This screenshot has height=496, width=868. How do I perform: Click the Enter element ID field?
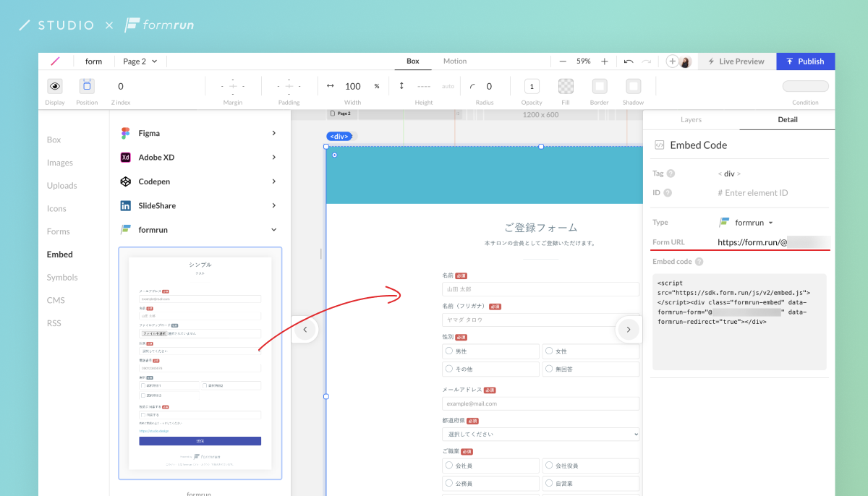(x=753, y=193)
